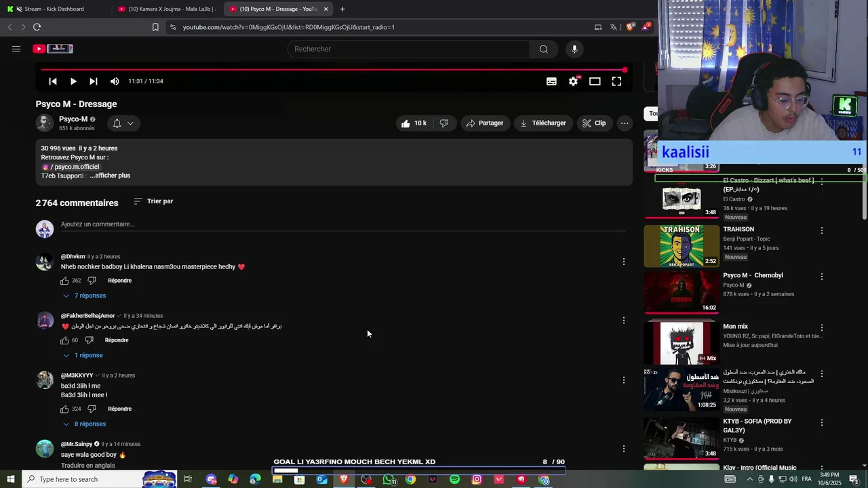Dislike the comment by @FakherBelhajAmor
868x488 pixels.
(89, 340)
